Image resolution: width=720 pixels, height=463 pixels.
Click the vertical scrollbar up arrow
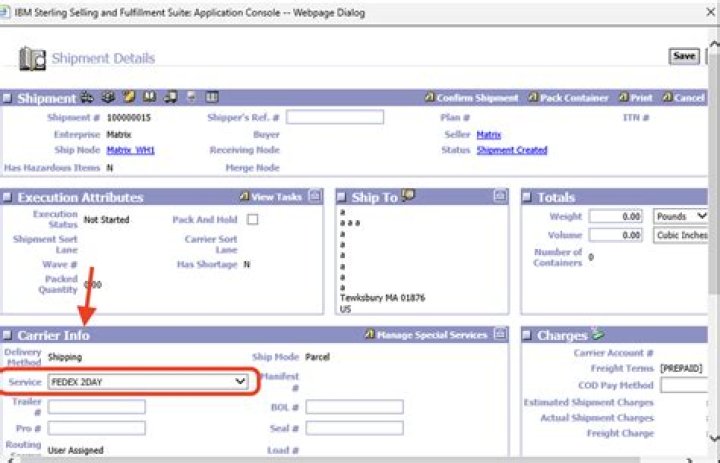[x=714, y=45]
